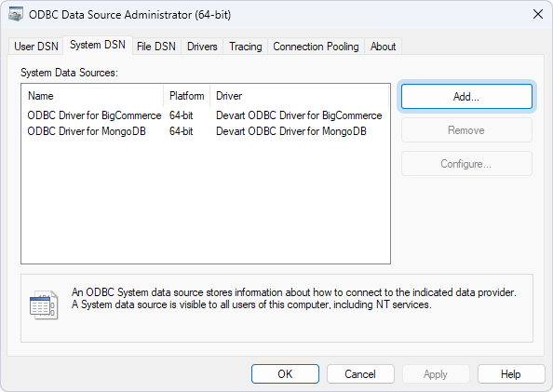
Task: Click the ODBC System data source description text
Action: point(294,299)
